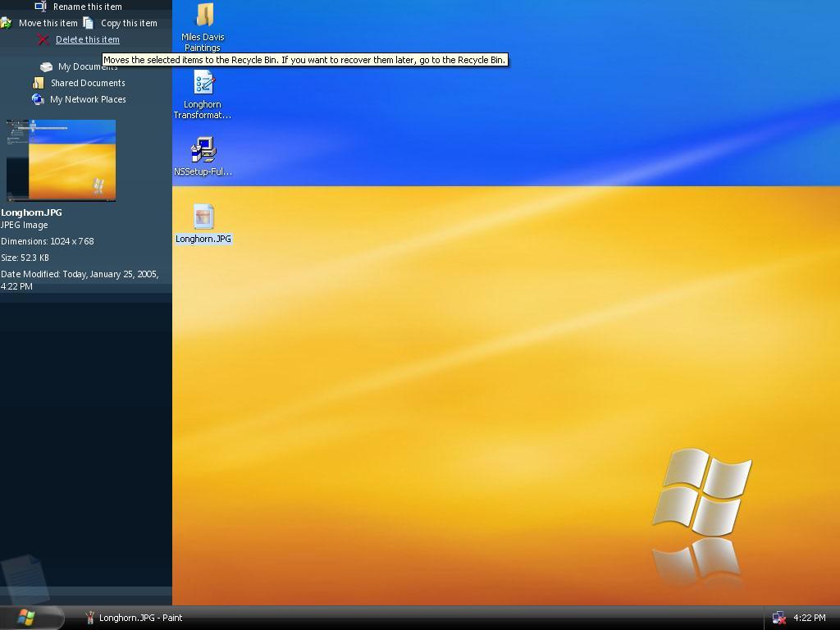Viewport: 840px width, 630px height.
Task: Click Move this item link
Action: pos(48,23)
